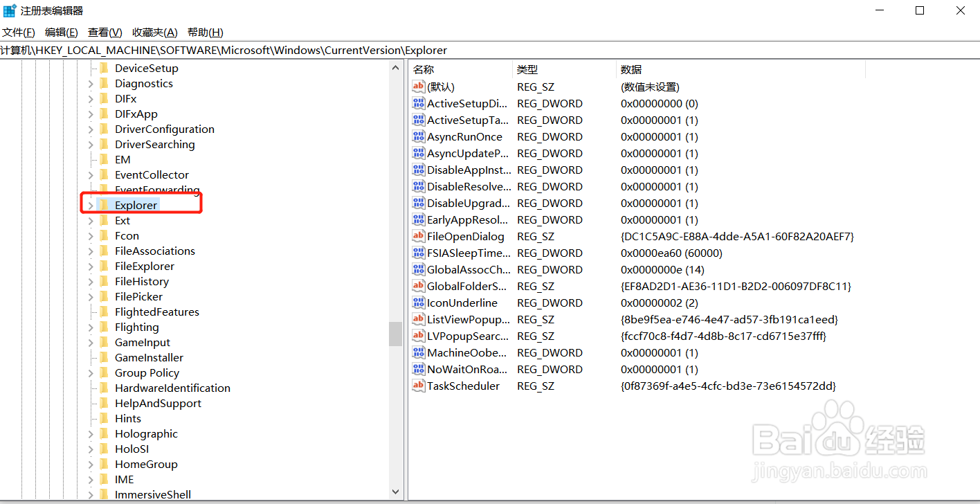This screenshot has height=504, width=980.
Task: Select the DisableResolve... value name
Action: tap(470, 186)
